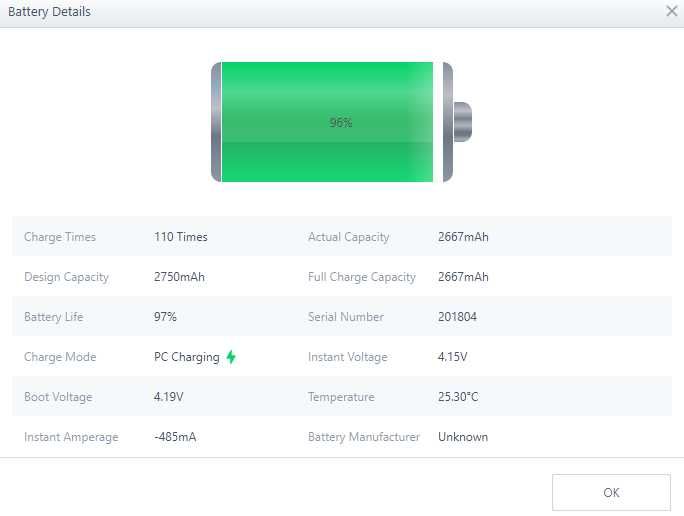Select the 4.19V value
The image size is (684, 516).
[x=168, y=397]
